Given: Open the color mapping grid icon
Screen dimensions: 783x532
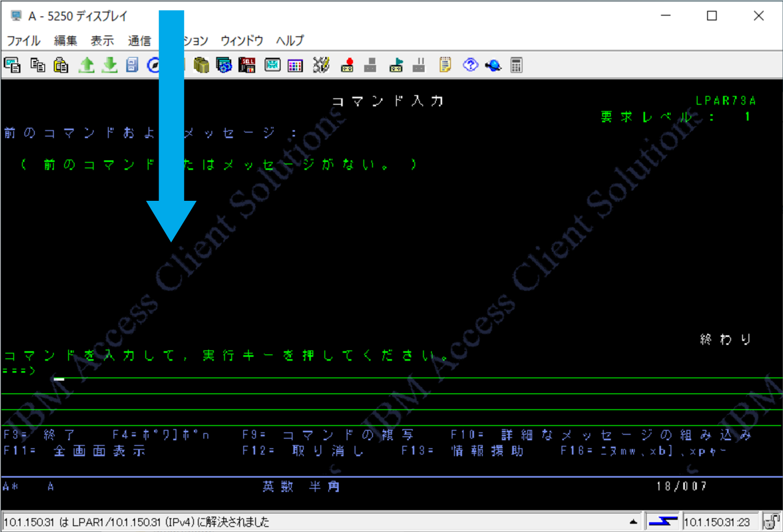Looking at the screenshot, I should (x=295, y=65).
